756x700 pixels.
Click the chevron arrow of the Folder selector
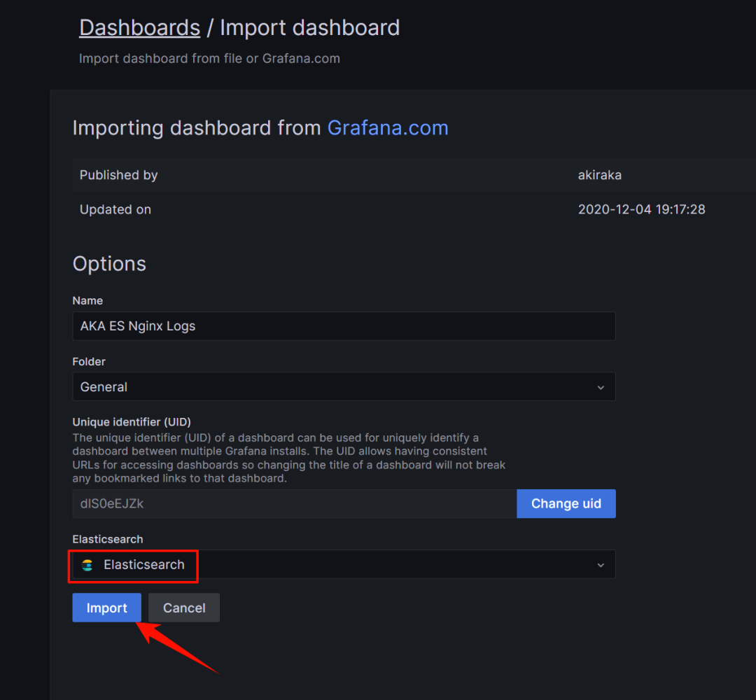(601, 387)
